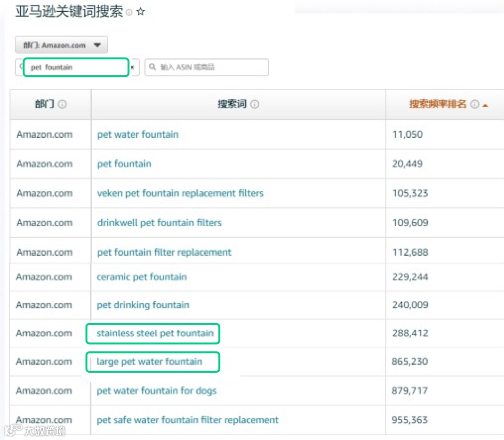Open the 部门: Amazon.com dropdown

[x=61, y=45]
